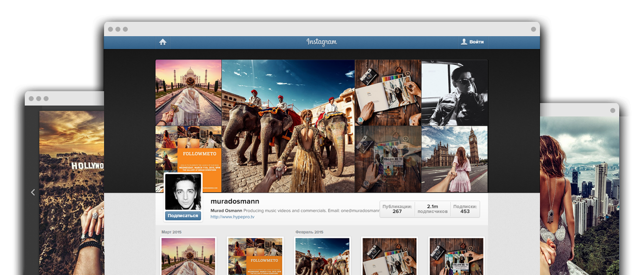Image resolution: width=644 pixels, height=275 pixels.
Task: Click the black-and-white man in sunglasses photo
Action: 454,93
